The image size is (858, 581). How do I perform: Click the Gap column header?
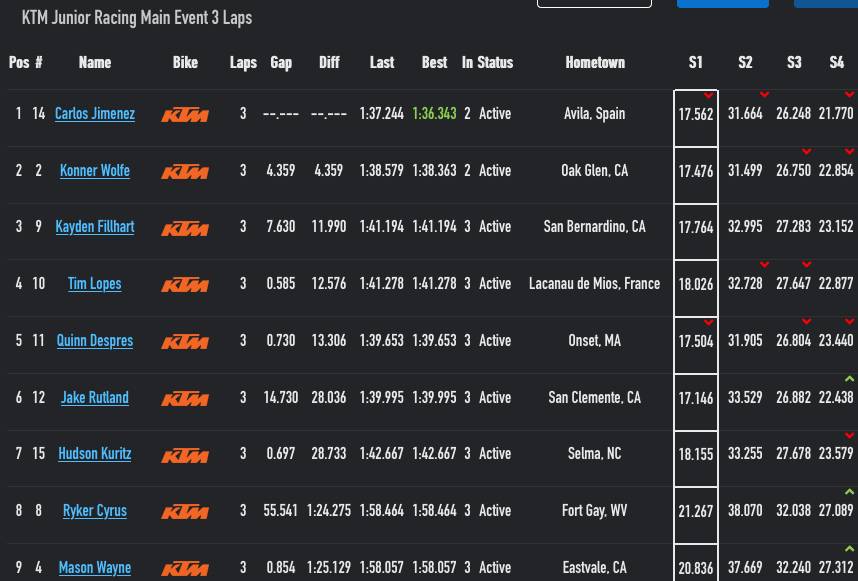281,62
